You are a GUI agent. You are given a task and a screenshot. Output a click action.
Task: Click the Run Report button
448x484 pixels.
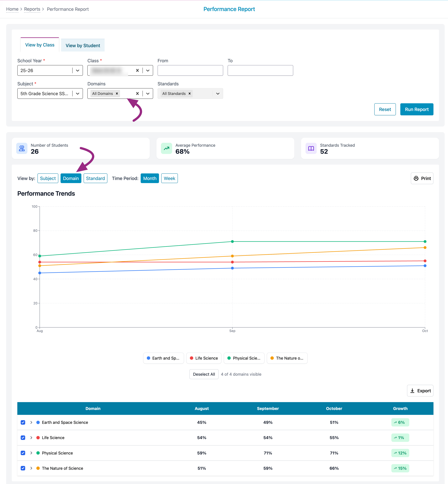pos(417,109)
